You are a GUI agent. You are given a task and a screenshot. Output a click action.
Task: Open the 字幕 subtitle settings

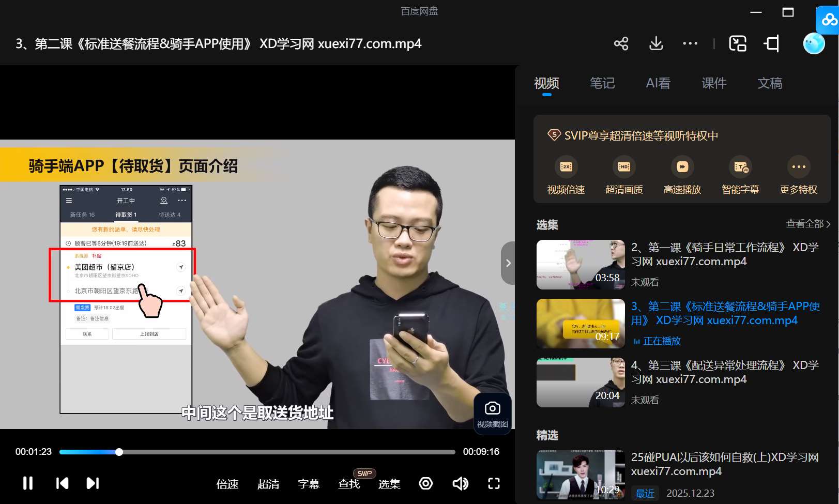pos(309,484)
